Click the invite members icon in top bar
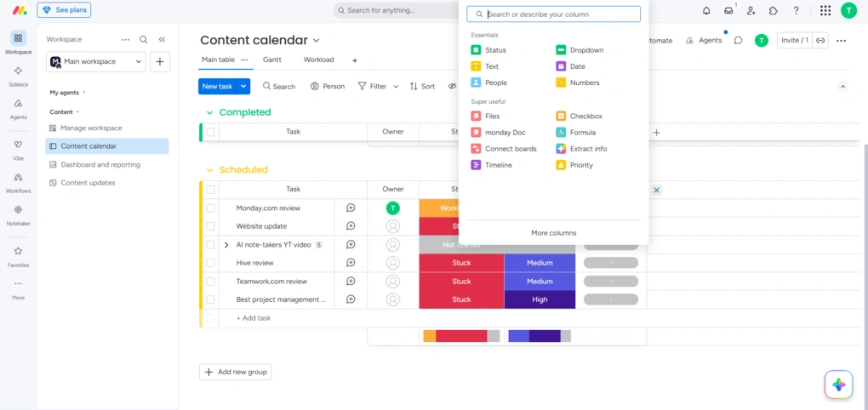Screen dimensions: 868x410 [751, 10]
